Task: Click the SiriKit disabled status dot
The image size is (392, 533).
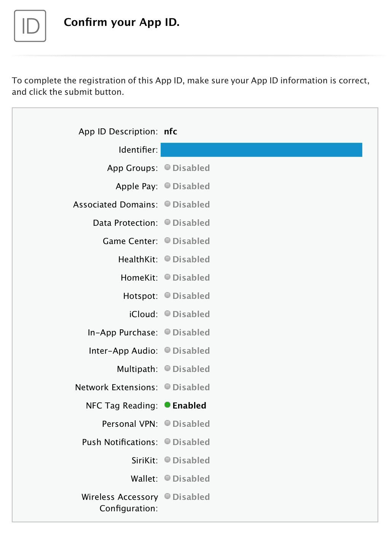Action: click(x=167, y=460)
